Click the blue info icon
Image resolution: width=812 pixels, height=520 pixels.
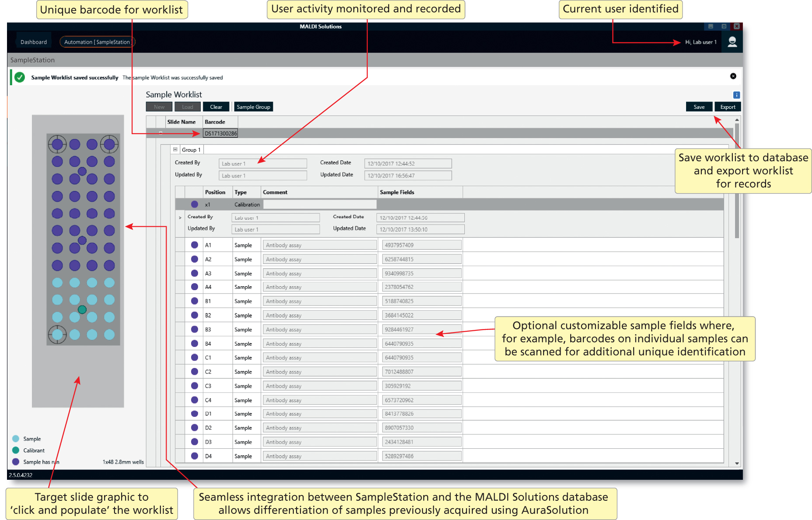tap(736, 95)
